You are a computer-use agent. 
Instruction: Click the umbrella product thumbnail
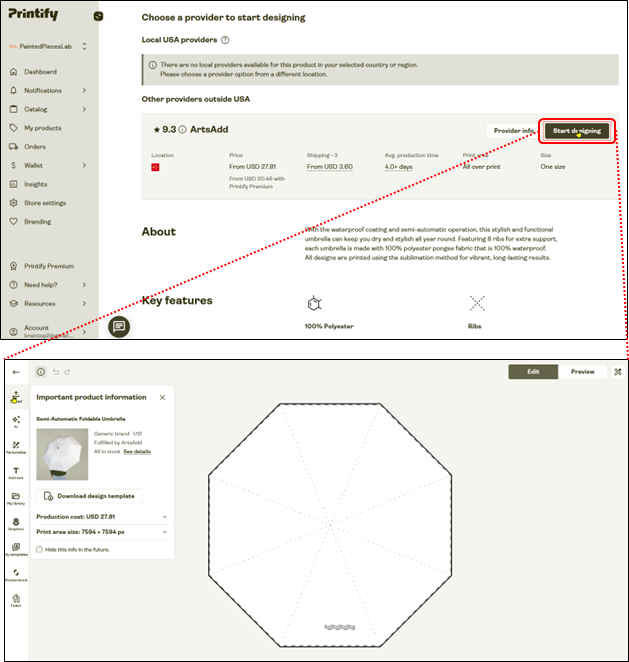point(62,454)
